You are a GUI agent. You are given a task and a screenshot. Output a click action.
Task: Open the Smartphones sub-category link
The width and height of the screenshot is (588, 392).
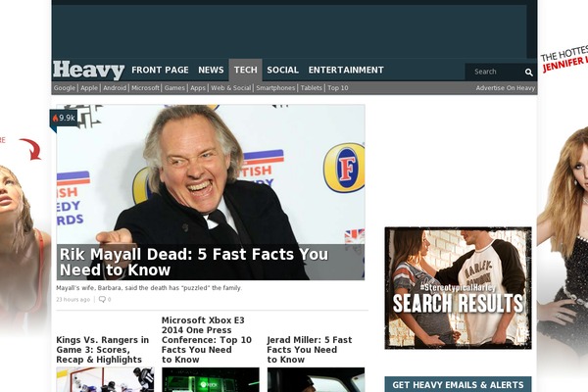pos(275,88)
